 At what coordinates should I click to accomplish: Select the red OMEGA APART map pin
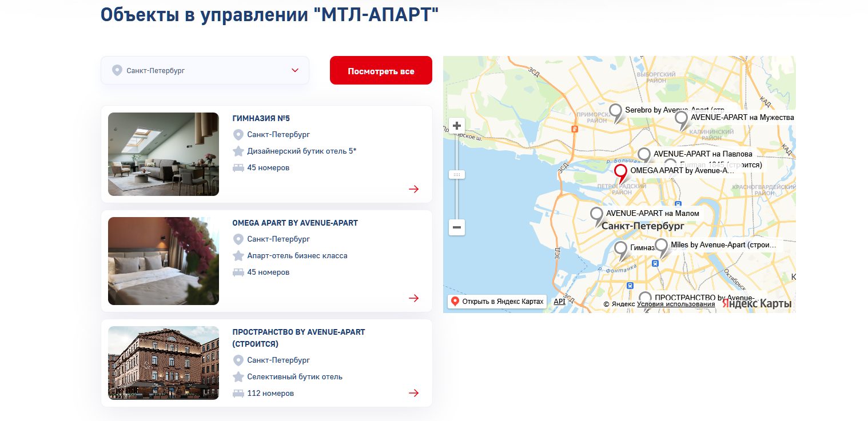[621, 173]
